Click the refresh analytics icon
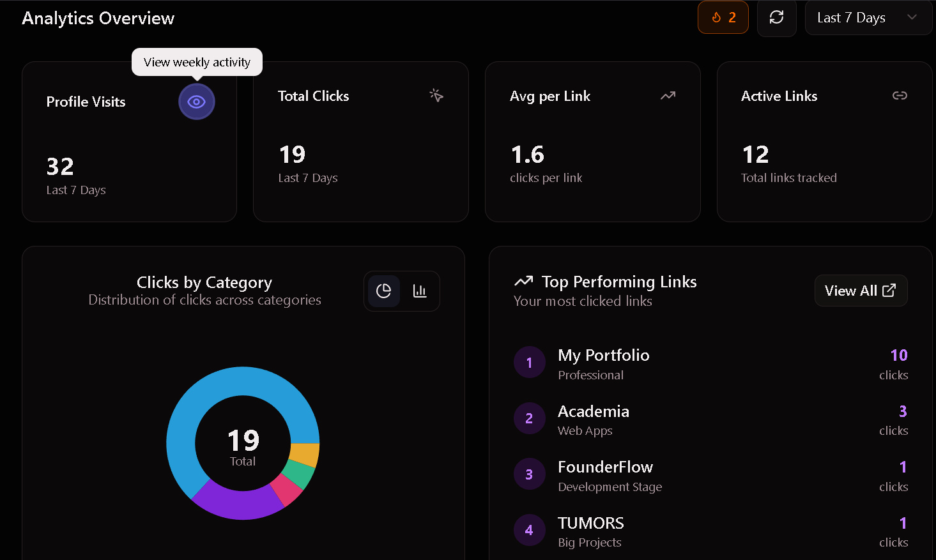Viewport: 936px width, 560px height. point(776,17)
